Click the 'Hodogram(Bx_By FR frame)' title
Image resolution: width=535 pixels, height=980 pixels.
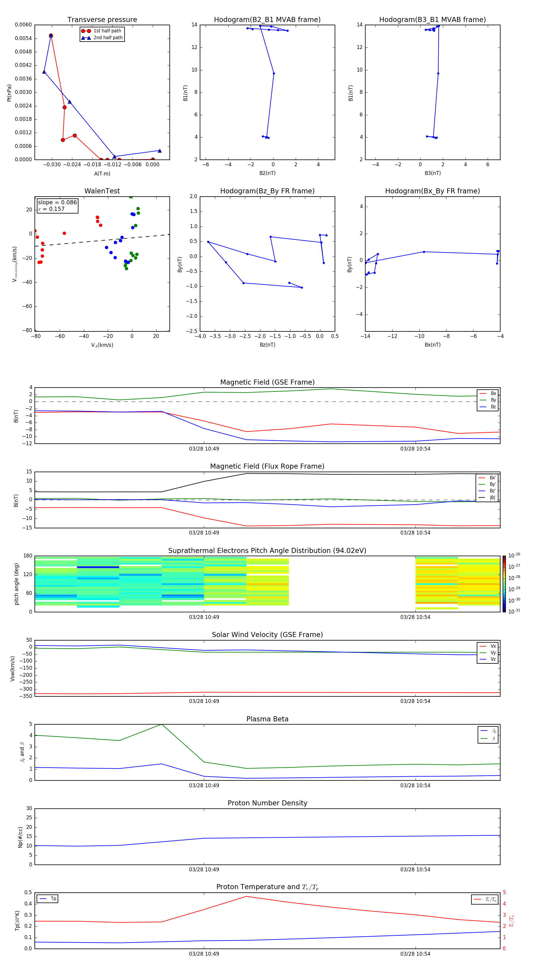[432, 191]
